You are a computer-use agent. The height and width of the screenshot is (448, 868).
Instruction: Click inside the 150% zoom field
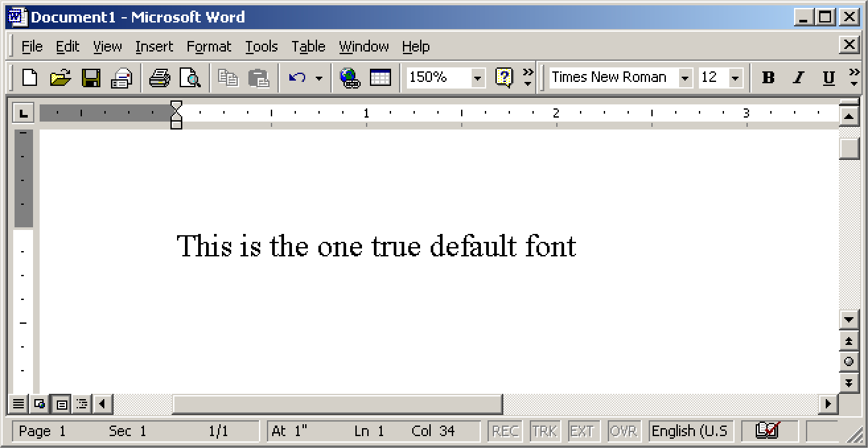click(x=439, y=78)
